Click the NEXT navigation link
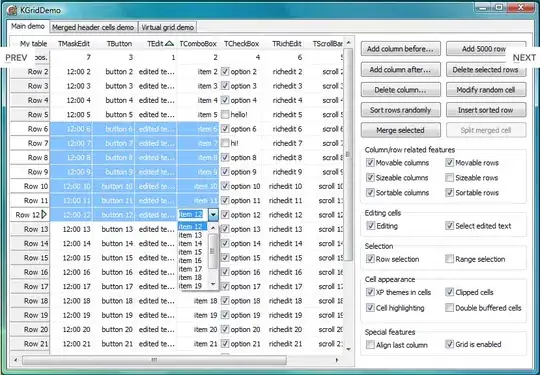The image size is (540, 375). [x=524, y=58]
